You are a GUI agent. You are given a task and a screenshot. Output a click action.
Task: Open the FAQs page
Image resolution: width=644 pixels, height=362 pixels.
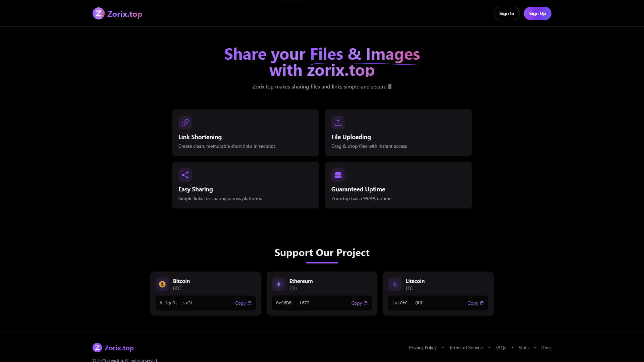tap(501, 348)
